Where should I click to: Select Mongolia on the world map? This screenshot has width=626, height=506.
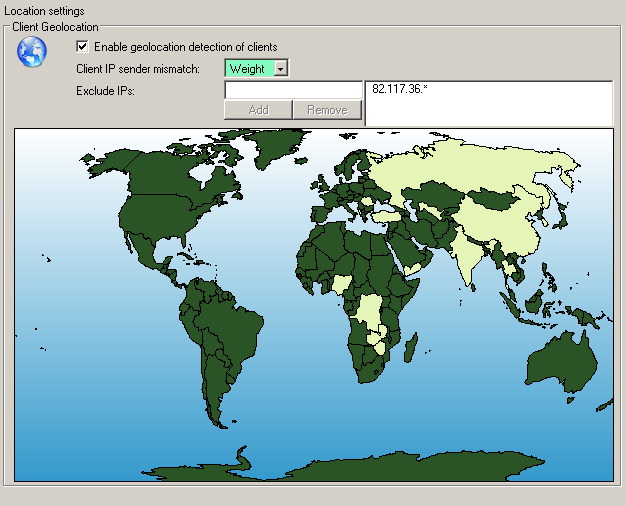(493, 200)
